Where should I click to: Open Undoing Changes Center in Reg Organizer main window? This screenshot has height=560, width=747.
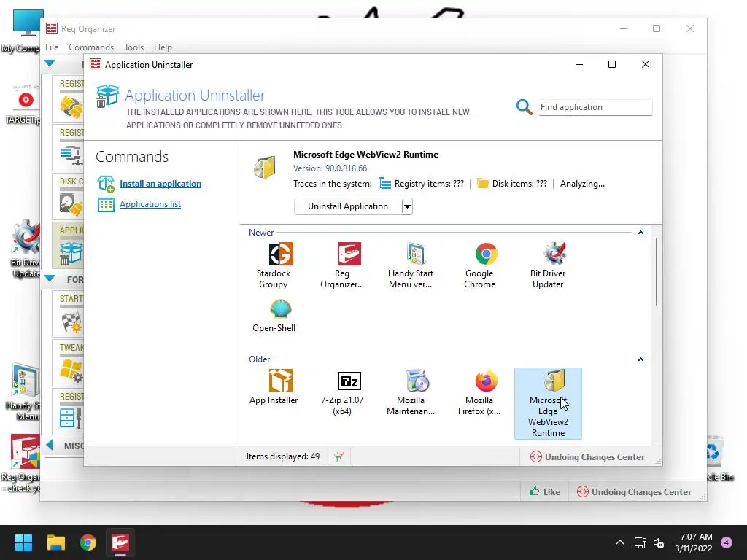[x=634, y=492]
